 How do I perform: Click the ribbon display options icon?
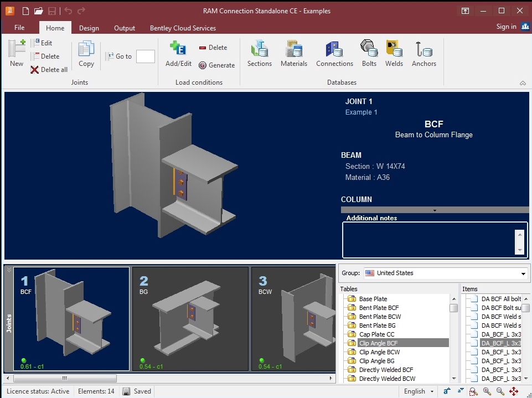[465, 11]
